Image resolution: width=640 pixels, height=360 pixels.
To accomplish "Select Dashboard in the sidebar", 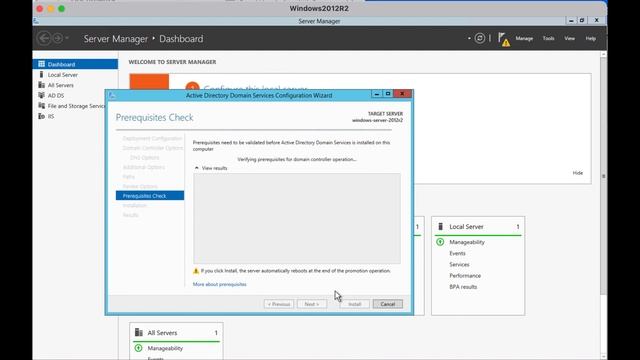I will point(75,64).
